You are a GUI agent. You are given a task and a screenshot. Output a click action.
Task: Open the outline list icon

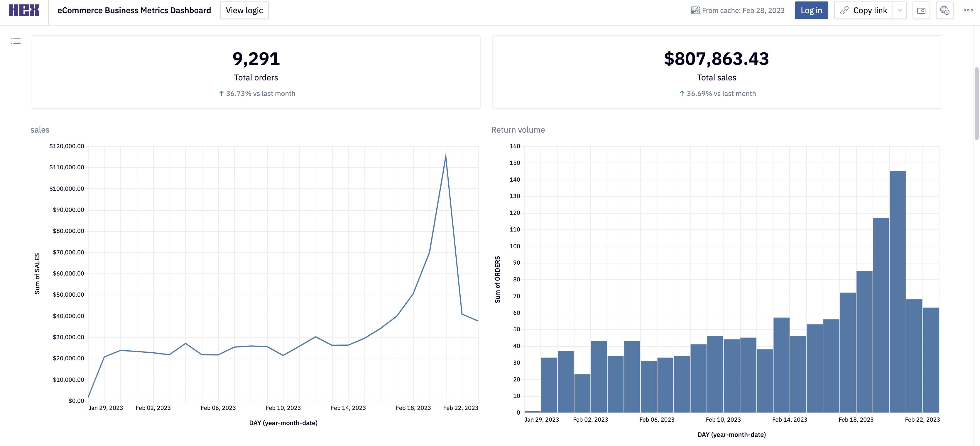click(16, 41)
